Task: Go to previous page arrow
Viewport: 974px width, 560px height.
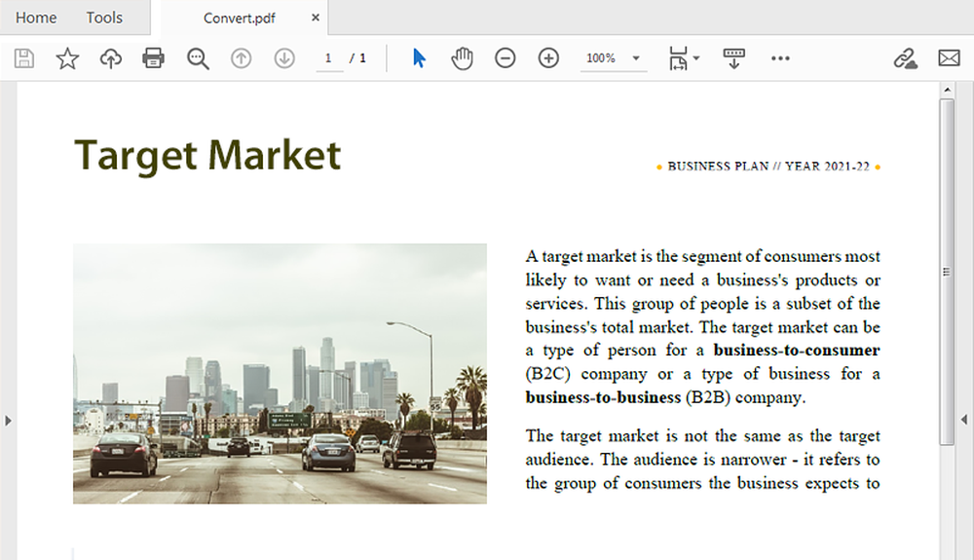Action: coord(241,58)
